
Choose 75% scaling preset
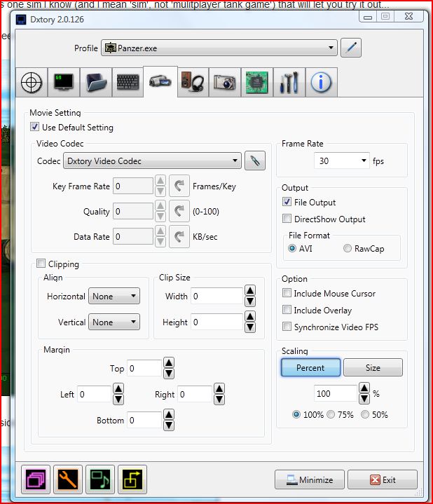[x=331, y=415]
